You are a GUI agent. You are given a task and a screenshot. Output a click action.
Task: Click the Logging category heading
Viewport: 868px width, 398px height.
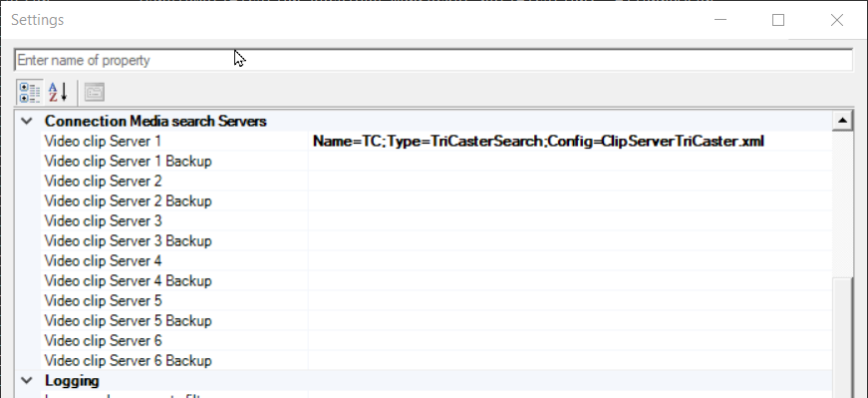pos(72,381)
